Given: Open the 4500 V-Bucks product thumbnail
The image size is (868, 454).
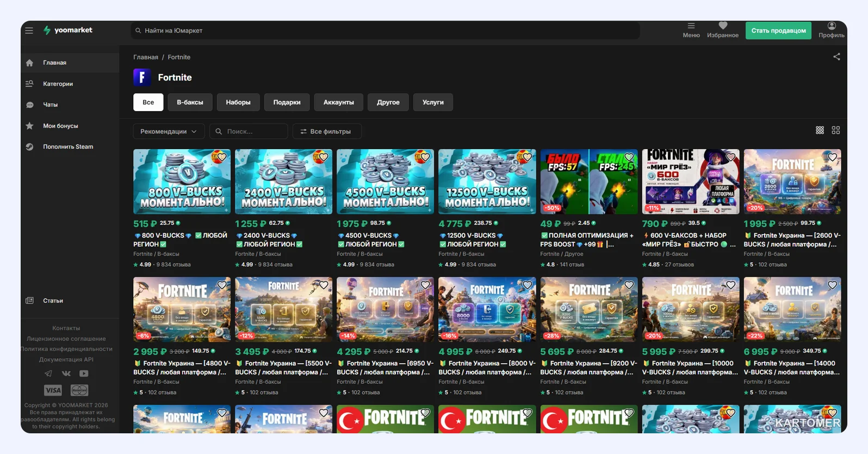Looking at the screenshot, I should [x=386, y=182].
